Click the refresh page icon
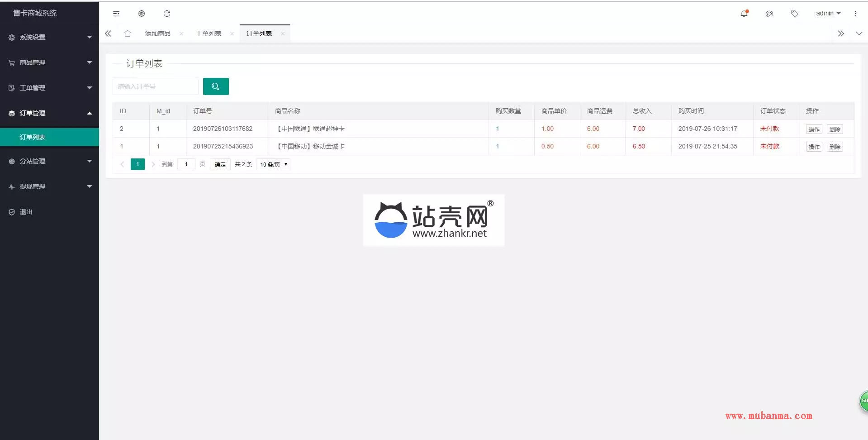This screenshot has height=440, width=868. tap(167, 14)
